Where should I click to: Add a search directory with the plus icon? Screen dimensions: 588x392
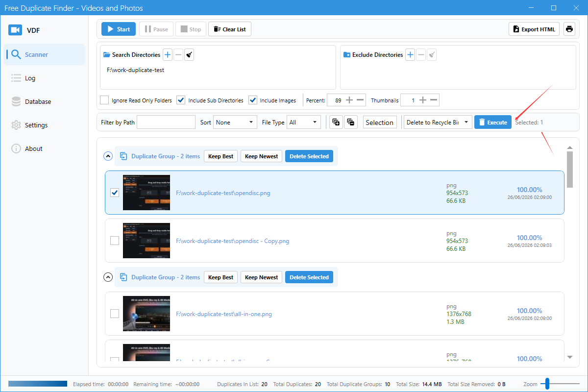pos(168,55)
